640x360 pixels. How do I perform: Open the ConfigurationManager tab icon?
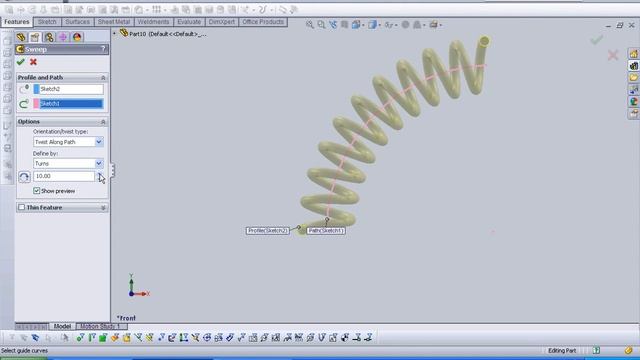(49, 37)
